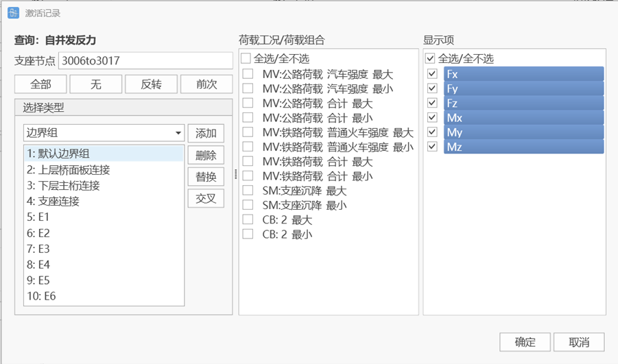The height and width of the screenshot is (364, 618).
Task: Click the Mz highlighted display row
Action: [524, 147]
